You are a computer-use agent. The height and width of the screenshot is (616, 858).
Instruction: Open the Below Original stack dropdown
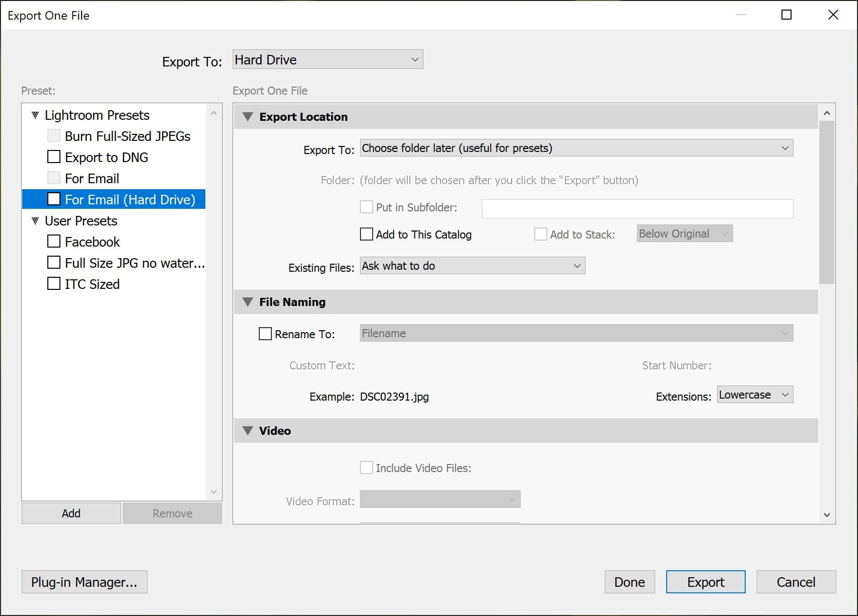coord(684,233)
